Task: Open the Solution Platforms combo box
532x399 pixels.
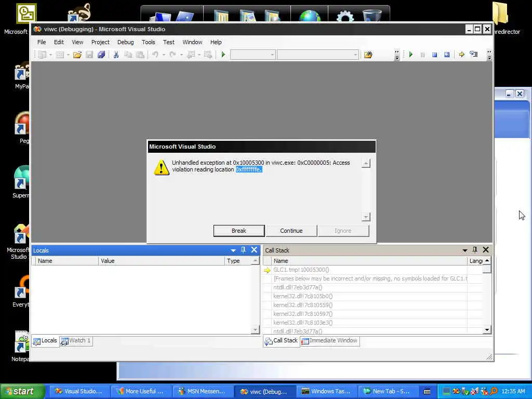Action: point(317,55)
